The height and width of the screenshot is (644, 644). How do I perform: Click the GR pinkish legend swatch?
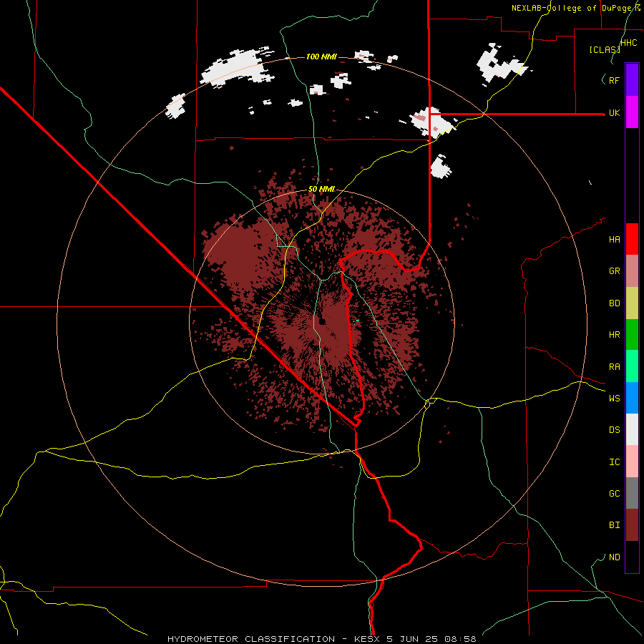click(632, 270)
